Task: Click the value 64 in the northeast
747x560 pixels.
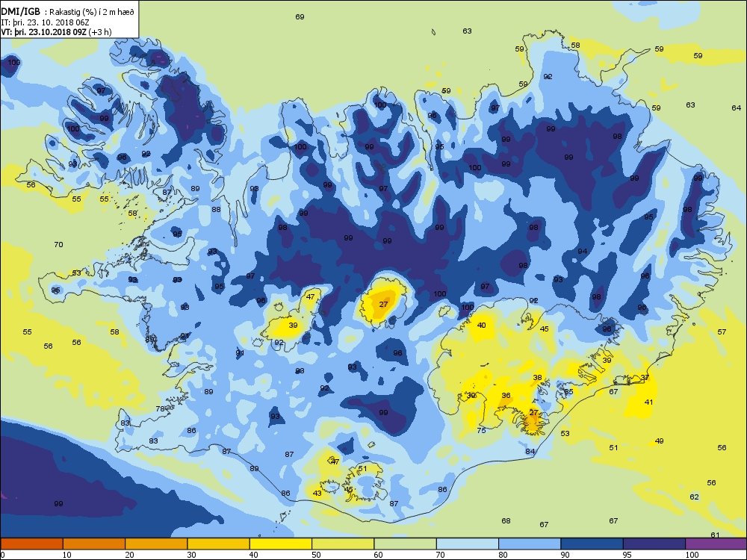Action: click(736, 108)
